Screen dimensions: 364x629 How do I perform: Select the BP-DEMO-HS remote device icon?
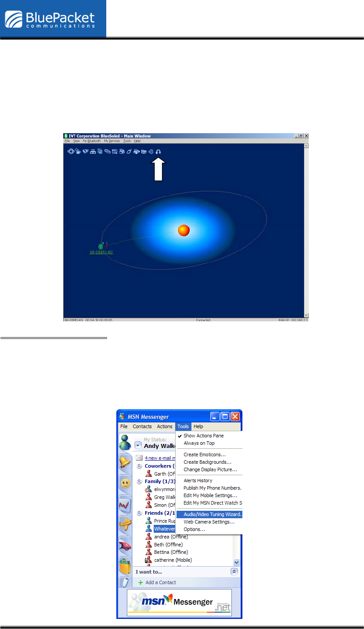point(101,246)
